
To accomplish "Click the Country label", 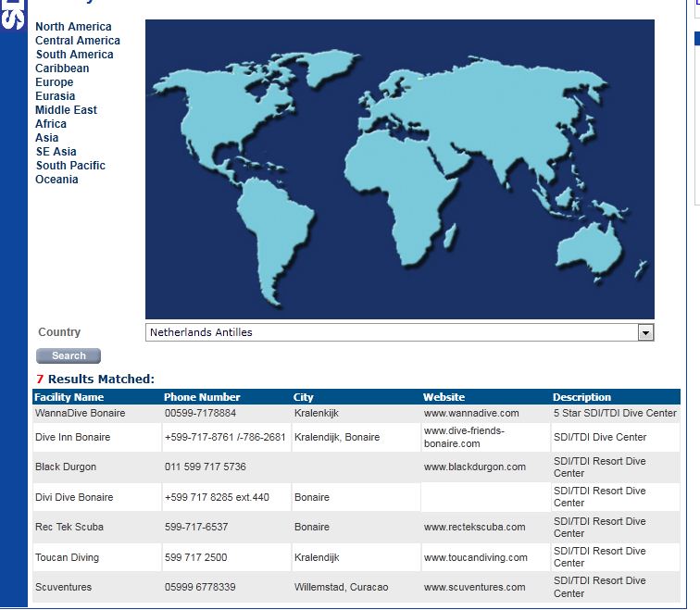I will [x=59, y=332].
